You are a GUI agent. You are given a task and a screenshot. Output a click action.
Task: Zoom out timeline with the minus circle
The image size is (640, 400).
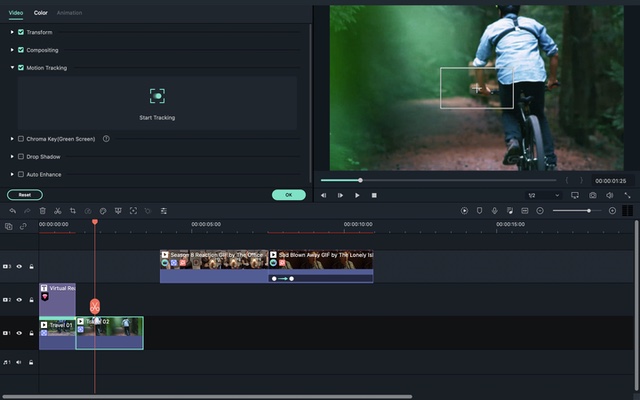pos(540,211)
